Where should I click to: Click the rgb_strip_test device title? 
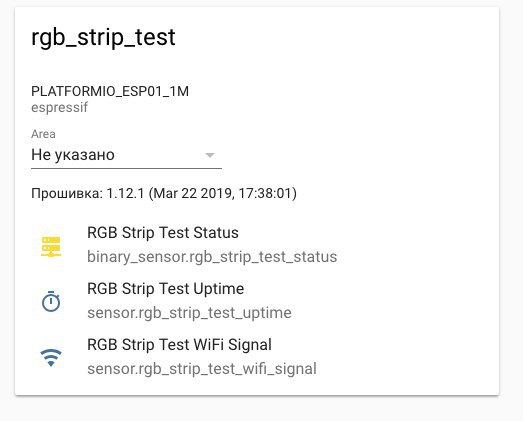[103, 37]
